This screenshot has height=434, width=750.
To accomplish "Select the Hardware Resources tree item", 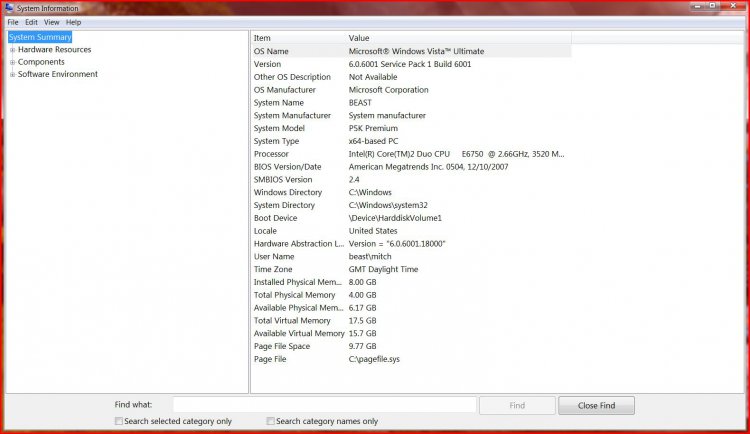I will click(x=55, y=49).
